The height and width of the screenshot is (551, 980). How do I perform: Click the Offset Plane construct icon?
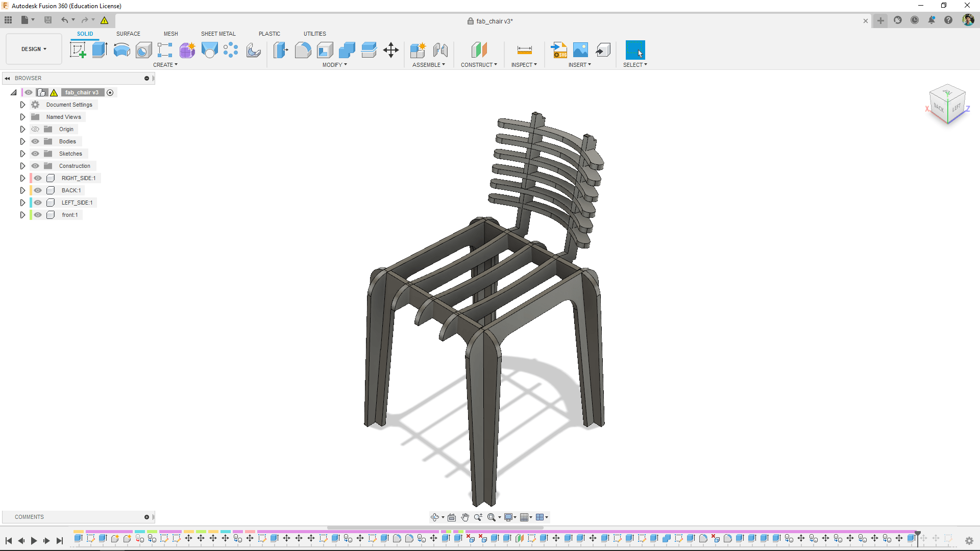pyautogui.click(x=479, y=50)
